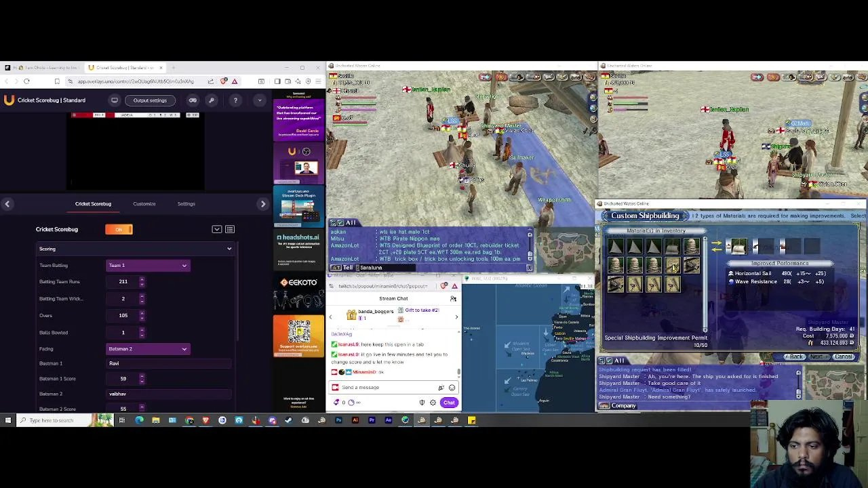Open the preview monitor icon in Cricket Scorebug header
This screenshot has height=488, width=868.
tap(115, 100)
